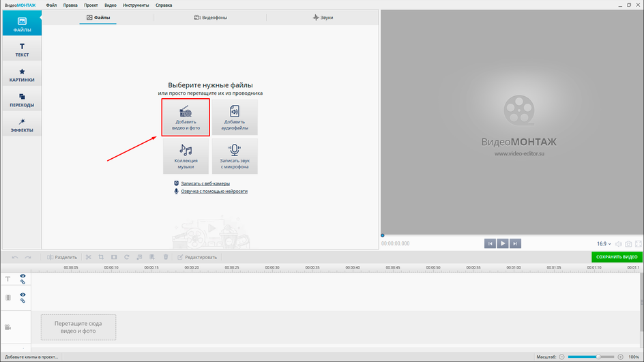Click Добавить видео и фото tile
Viewport: 644px width, 362px height.
[x=186, y=117]
